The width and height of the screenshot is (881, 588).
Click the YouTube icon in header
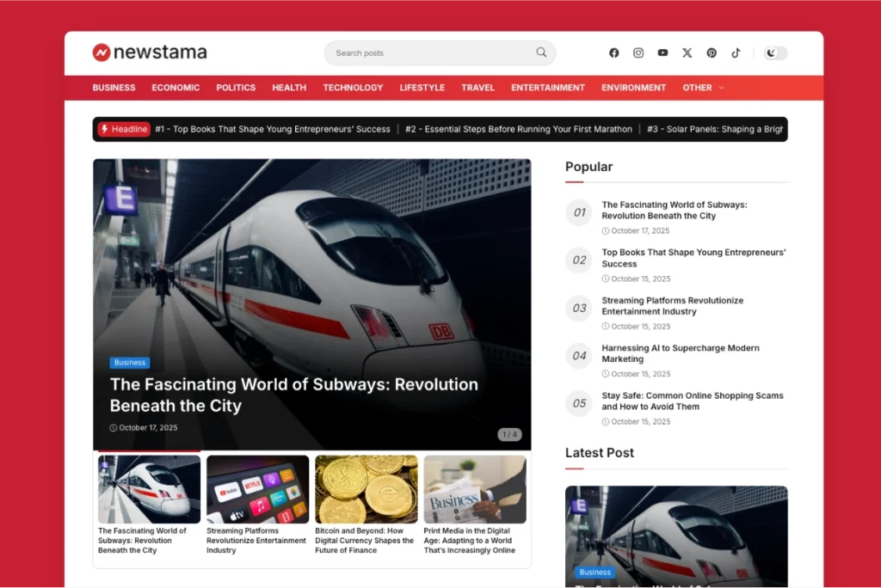click(x=662, y=52)
